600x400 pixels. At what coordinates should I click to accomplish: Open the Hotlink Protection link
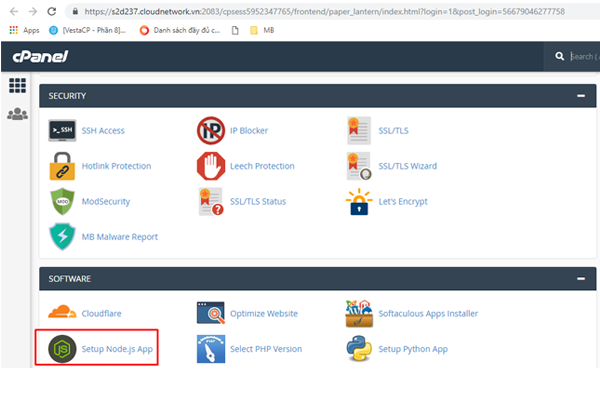click(x=116, y=166)
